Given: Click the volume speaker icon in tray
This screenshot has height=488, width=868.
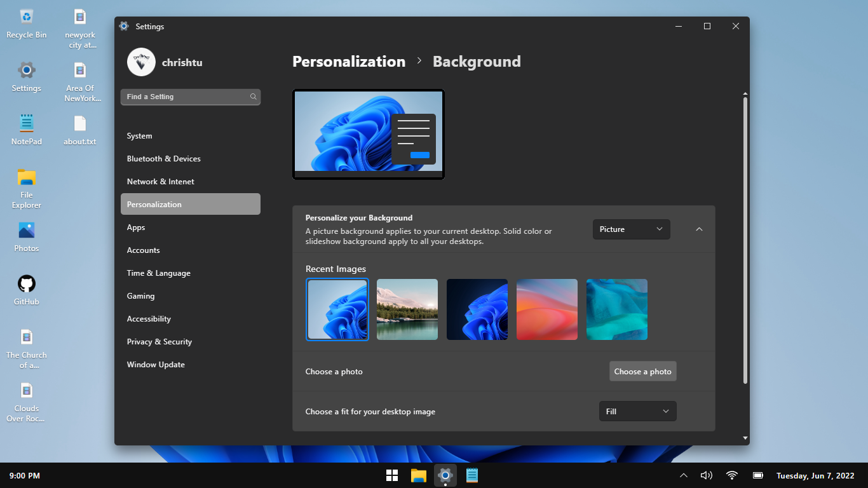Looking at the screenshot, I should 706,475.
